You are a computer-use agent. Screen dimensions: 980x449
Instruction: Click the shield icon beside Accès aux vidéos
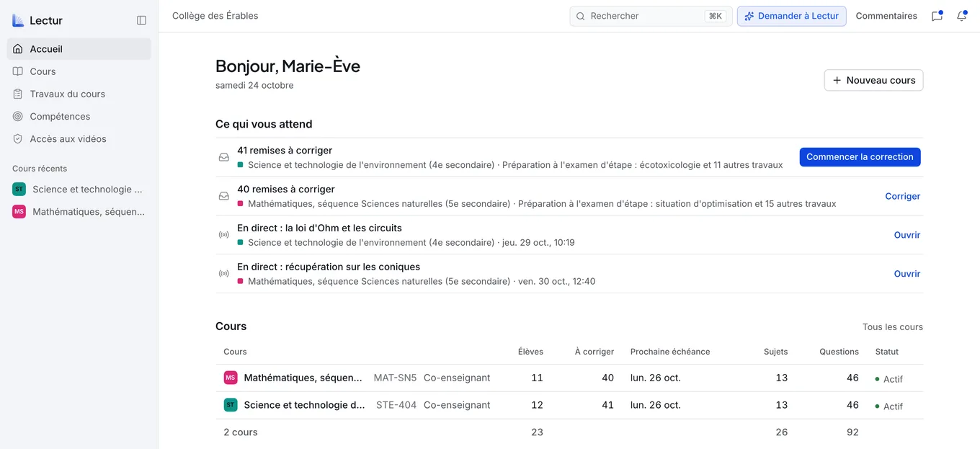coord(18,138)
